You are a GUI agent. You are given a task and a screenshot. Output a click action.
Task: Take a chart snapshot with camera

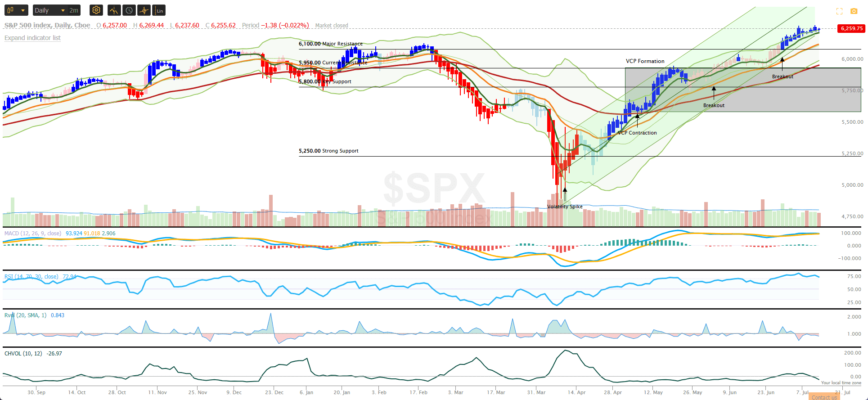(854, 11)
